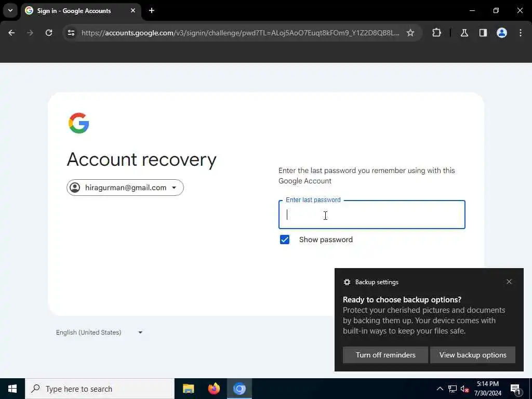Click the browser forward arrow
532x399 pixels.
[x=30, y=33]
